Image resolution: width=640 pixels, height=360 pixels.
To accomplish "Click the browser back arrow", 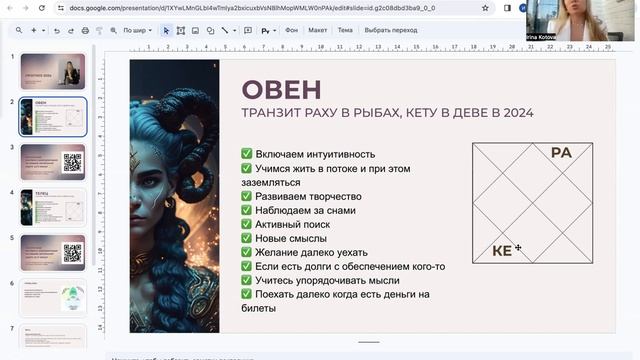I will pyautogui.click(x=10, y=8).
